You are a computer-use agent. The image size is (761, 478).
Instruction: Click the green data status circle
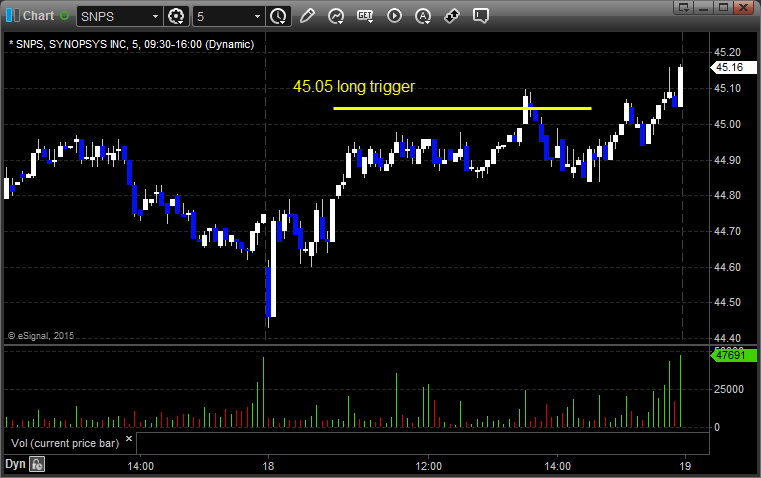65,16
